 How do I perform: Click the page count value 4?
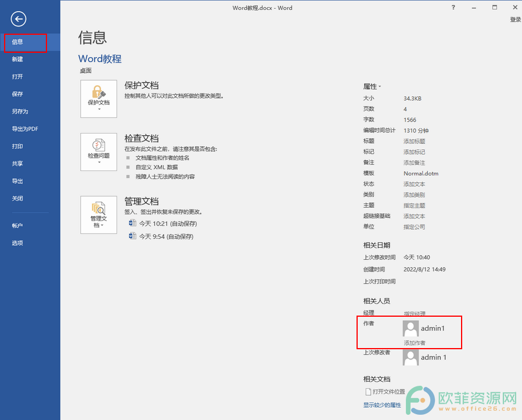coord(405,109)
